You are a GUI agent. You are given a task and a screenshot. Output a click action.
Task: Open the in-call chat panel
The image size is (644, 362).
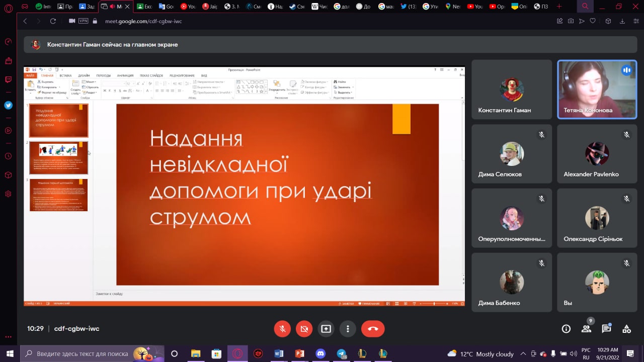pos(606,329)
